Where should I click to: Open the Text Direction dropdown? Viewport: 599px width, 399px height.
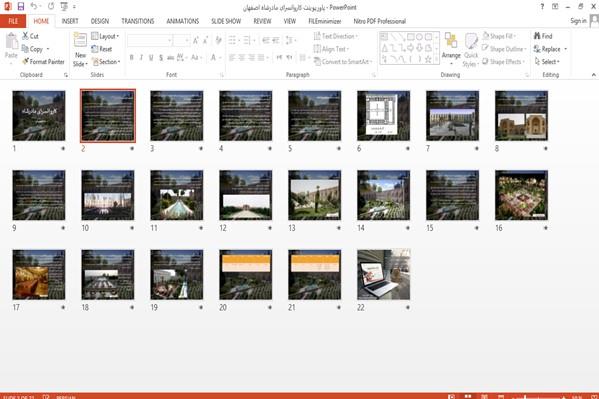point(335,36)
